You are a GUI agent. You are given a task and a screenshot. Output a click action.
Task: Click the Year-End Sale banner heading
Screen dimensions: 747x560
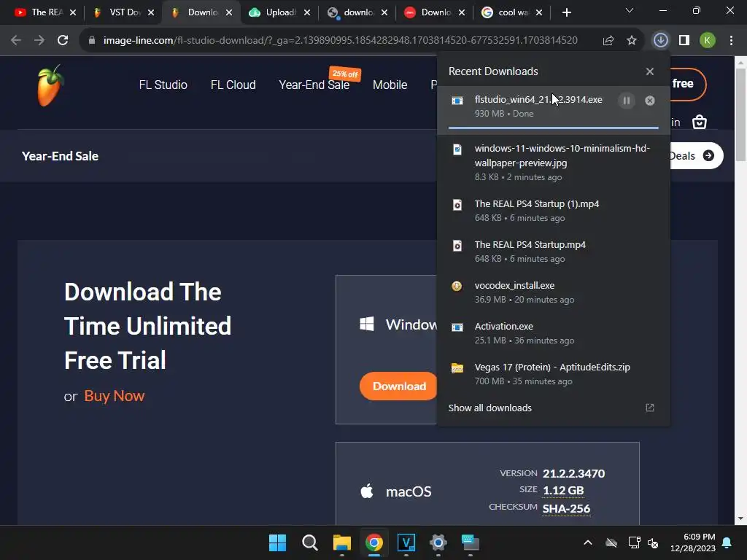click(x=60, y=156)
